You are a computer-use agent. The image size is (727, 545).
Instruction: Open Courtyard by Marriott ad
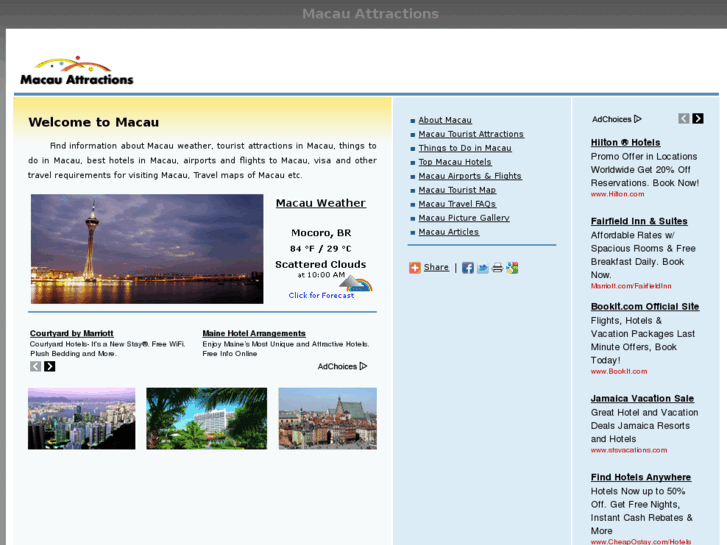tap(71, 333)
